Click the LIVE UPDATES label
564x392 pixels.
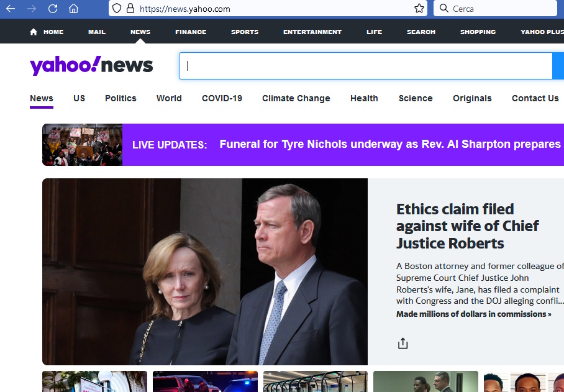pos(170,145)
